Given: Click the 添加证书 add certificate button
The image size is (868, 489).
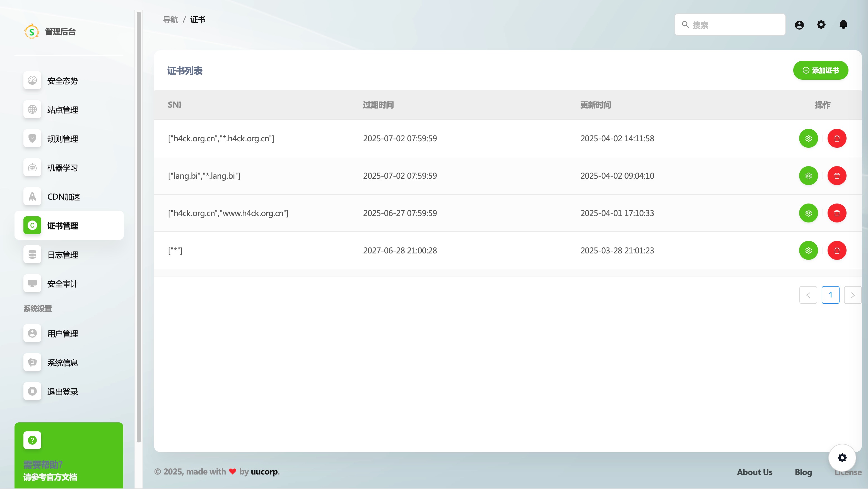Looking at the screenshot, I should point(821,70).
